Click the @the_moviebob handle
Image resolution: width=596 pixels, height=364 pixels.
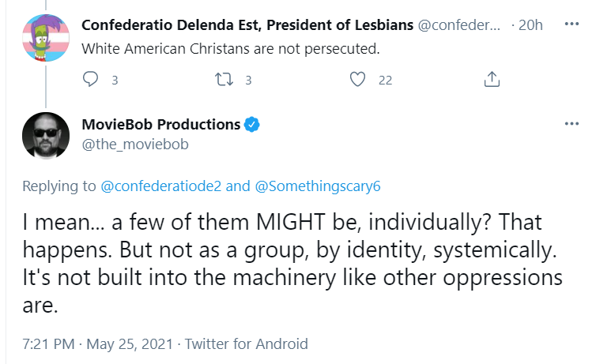[135, 144]
